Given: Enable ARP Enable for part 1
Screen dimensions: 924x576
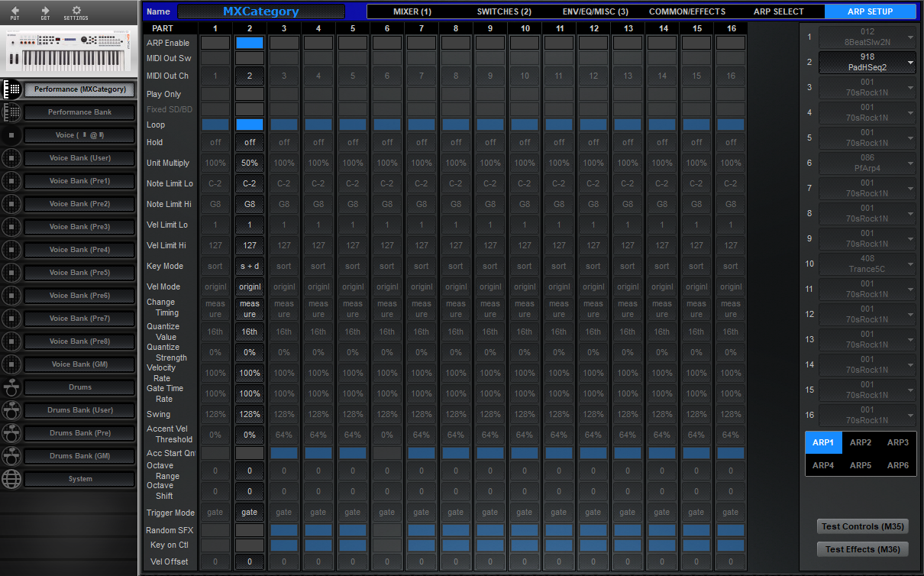Looking at the screenshot, I should 215,43.
